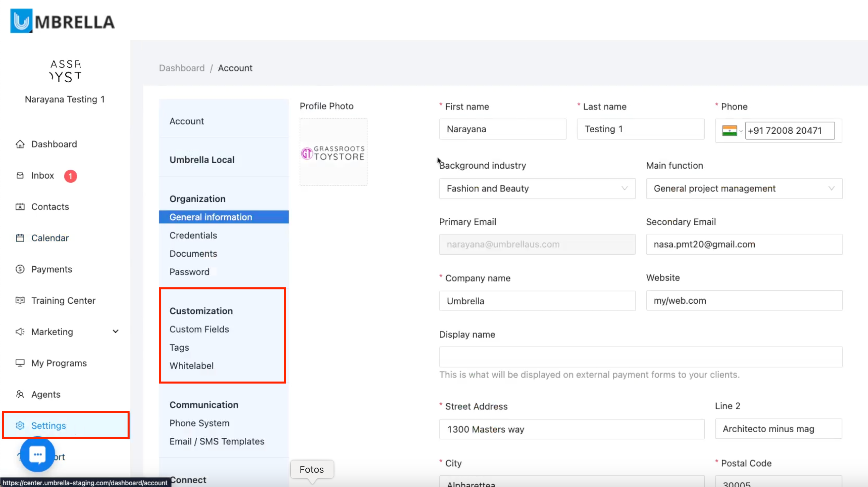This screenshot has height=487, width=868.
Task: Click the Agents people icon
Action: pos(20,394)
